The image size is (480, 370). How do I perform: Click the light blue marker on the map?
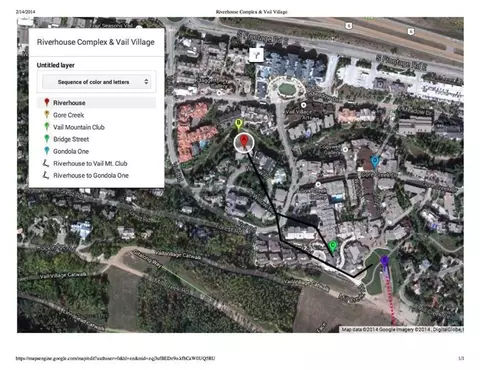point(375,162)
